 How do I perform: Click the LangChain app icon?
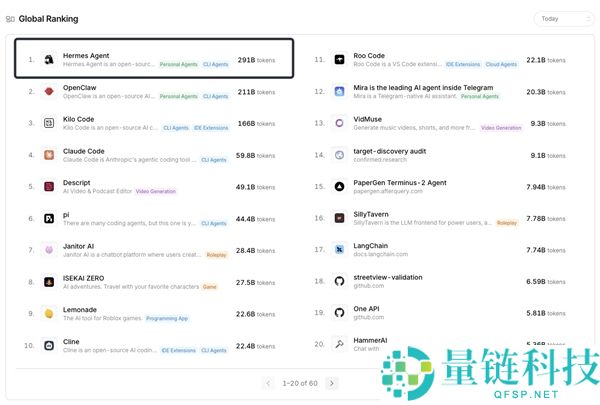point(339,250)
